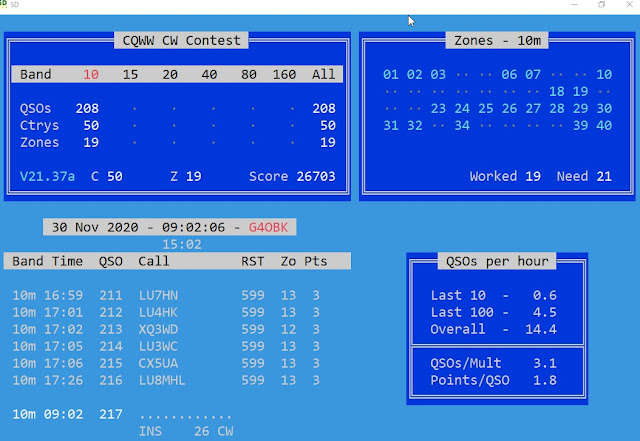Screen dimensions: 640x441
Task: Click the RST column header in log
Action: [252, 261]
